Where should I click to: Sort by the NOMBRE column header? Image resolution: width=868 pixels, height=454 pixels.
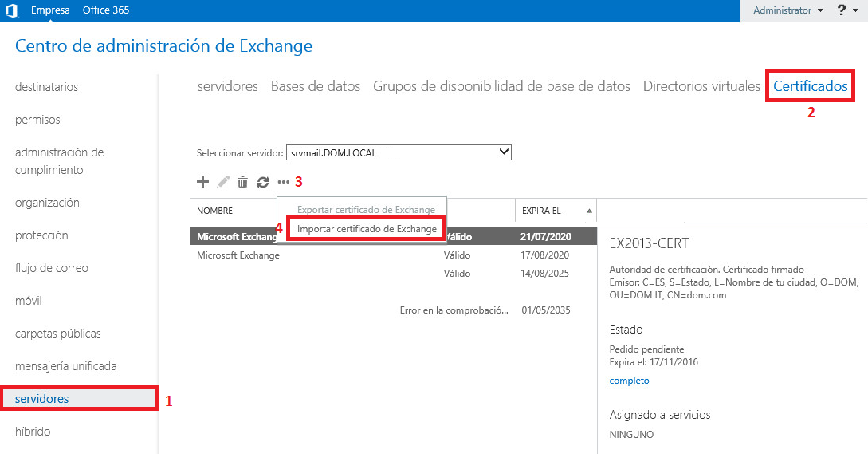pyautogui.click(x=214, y=211)
